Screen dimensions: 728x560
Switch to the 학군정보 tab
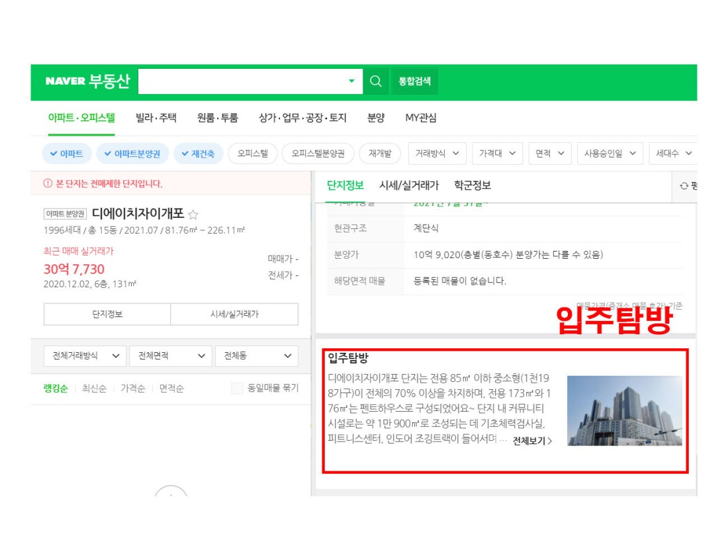coord(473,186)
